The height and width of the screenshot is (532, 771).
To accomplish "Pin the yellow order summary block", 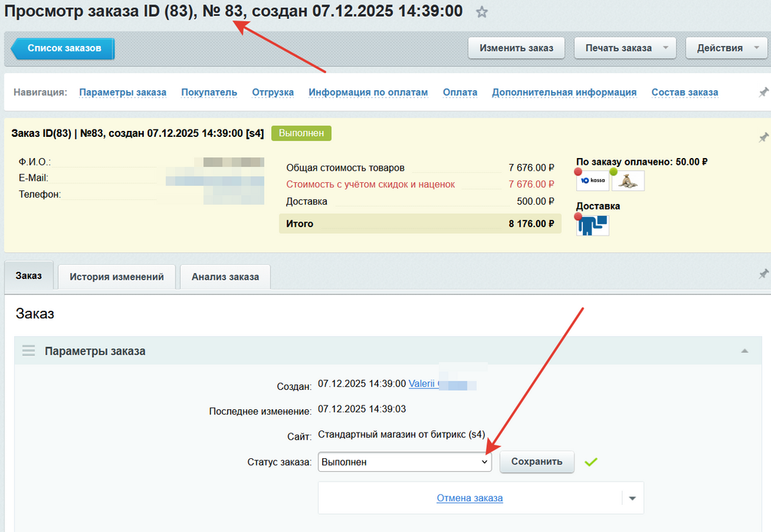I will (763, 138).
